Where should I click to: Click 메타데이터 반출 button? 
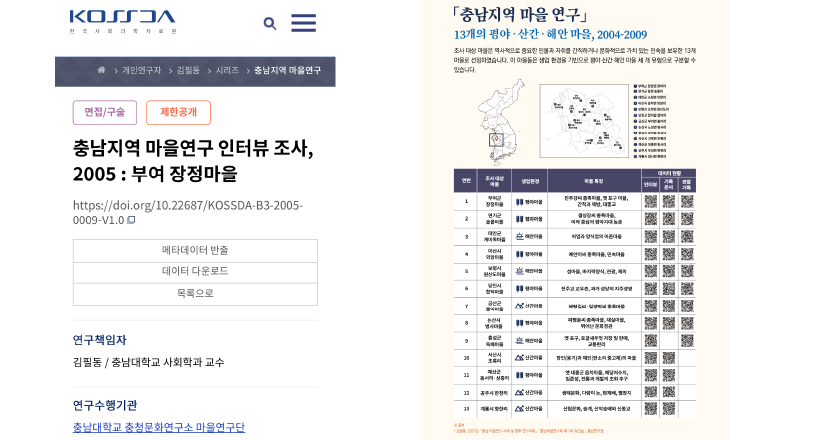(195, 251)
